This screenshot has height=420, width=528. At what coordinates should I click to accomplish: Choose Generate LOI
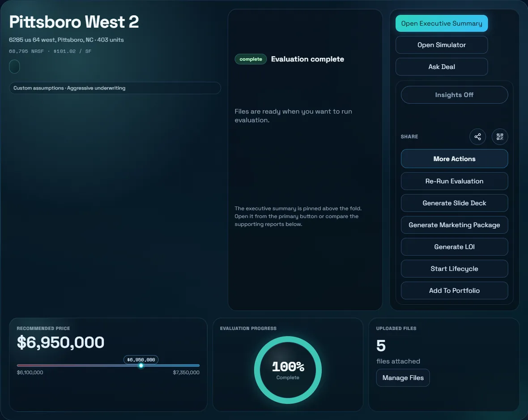454,247
